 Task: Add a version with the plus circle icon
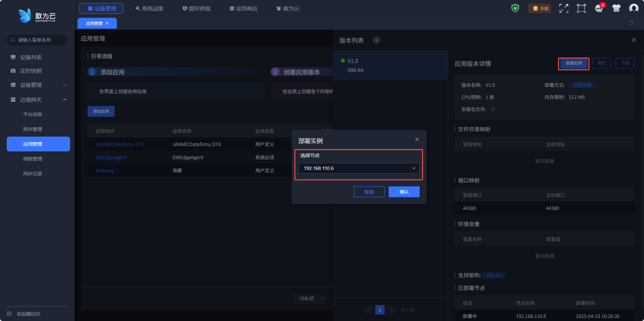377,40
